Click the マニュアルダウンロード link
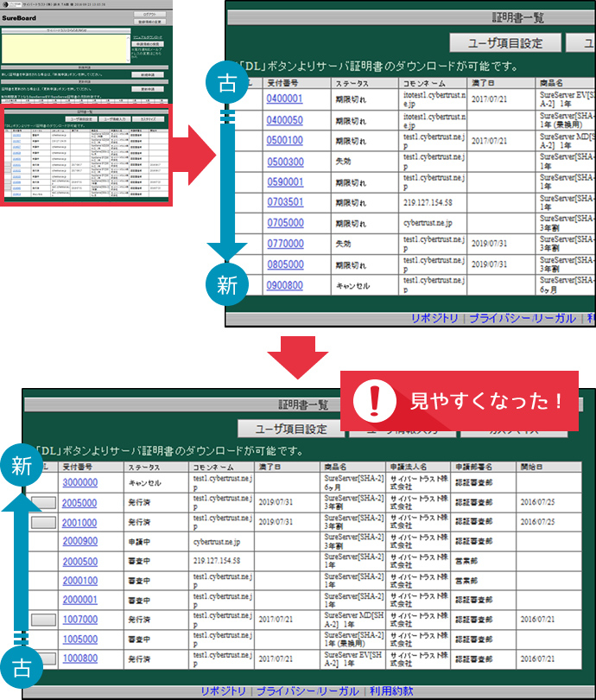This screenshot has height=700, width=596. point(148,38)
